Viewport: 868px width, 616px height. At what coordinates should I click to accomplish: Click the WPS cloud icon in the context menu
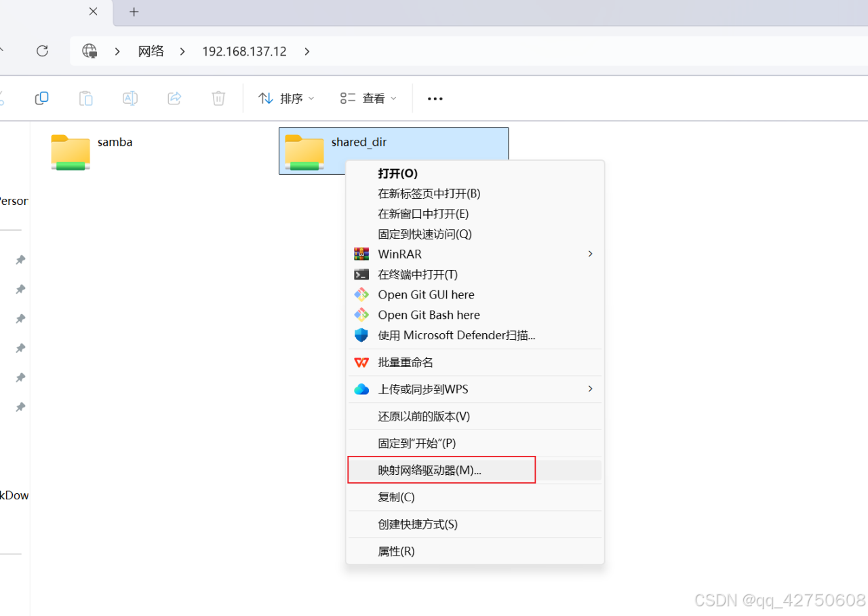coord(361,389)
